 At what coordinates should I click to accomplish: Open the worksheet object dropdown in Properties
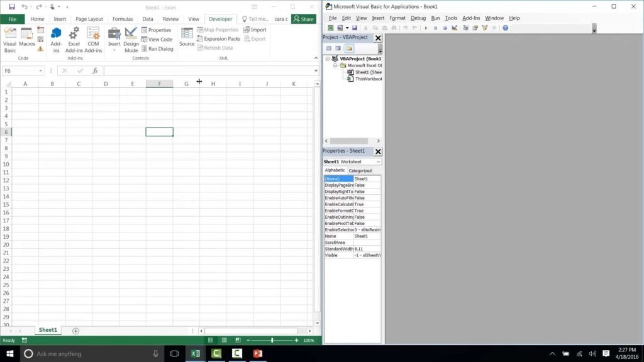pos(377,162)
